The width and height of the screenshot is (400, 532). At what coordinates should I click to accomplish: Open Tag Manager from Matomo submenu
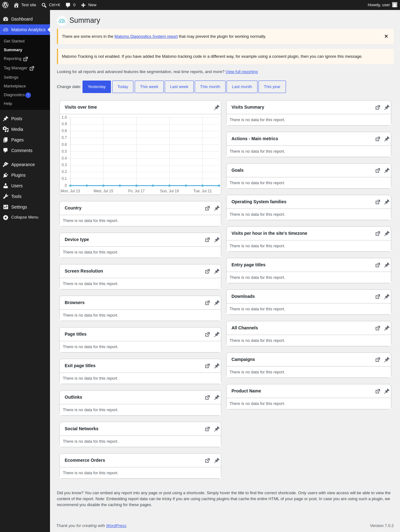[25, 68]
